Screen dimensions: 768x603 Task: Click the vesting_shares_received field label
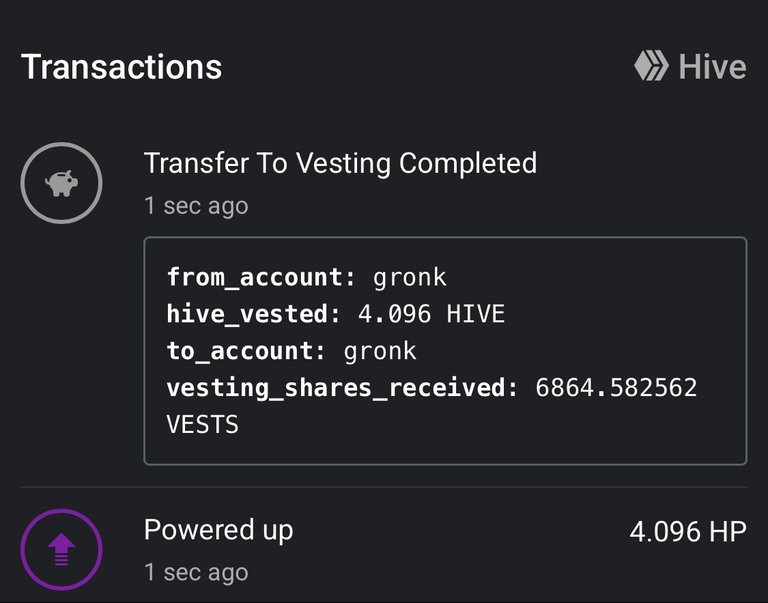[342, 387]
